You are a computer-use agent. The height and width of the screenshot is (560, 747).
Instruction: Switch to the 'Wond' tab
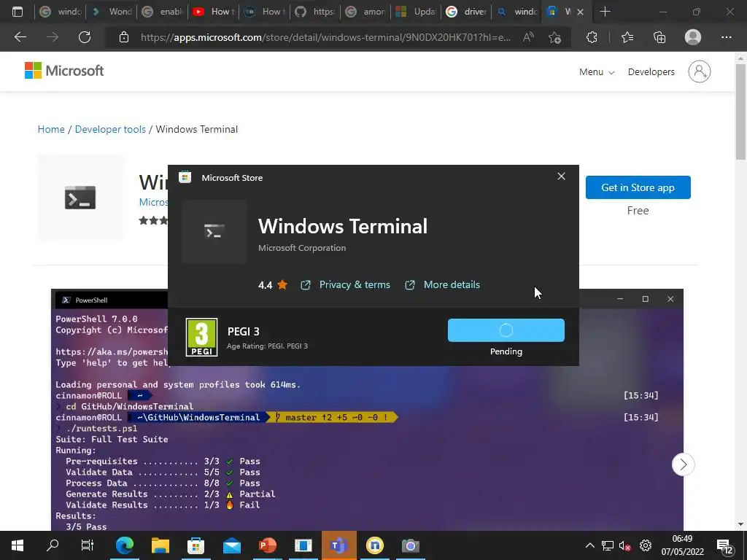click(112, 12)
